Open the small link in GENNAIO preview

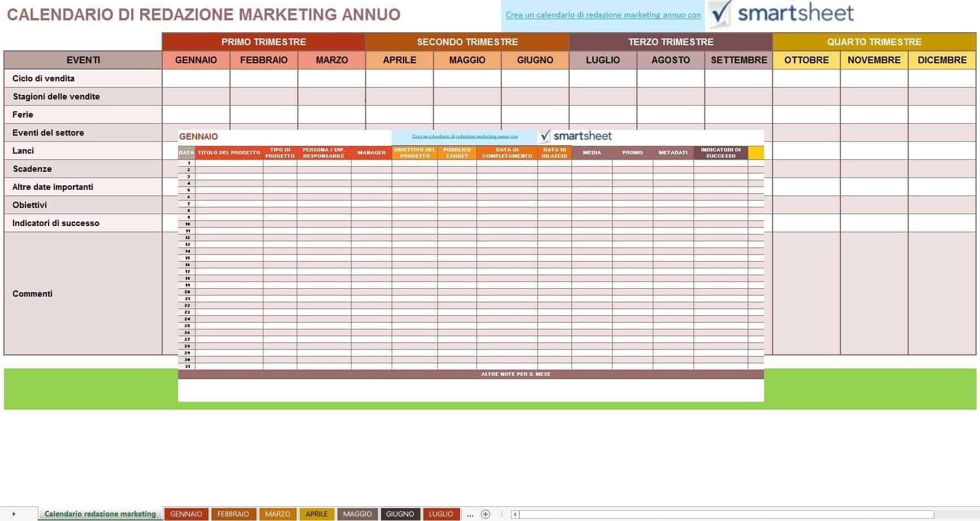465,136
